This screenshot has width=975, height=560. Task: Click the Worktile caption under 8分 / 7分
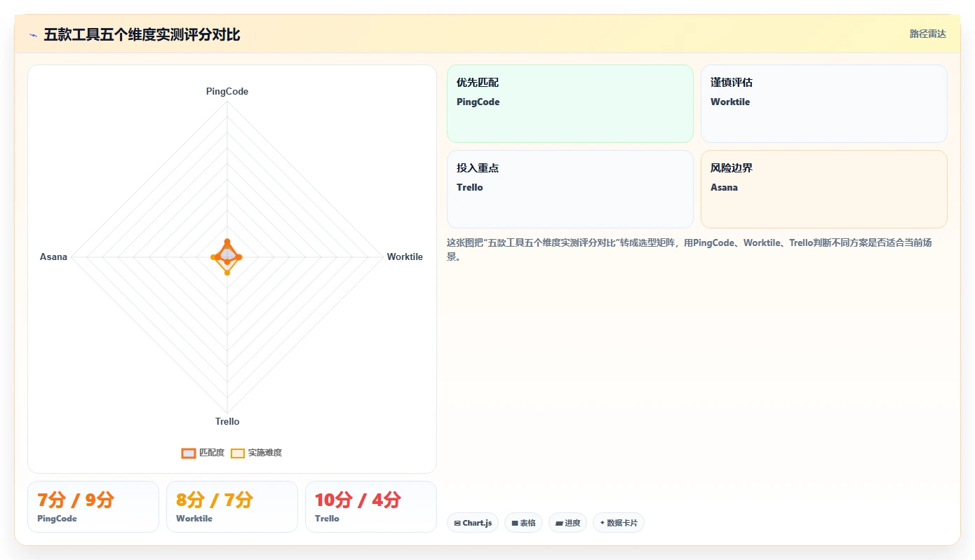click(x=194, y=519)
